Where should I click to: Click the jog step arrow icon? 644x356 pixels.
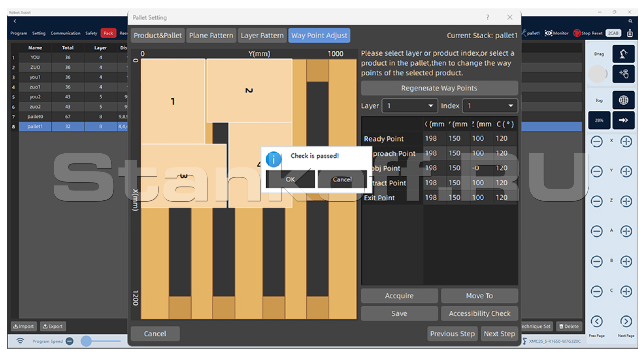click(623, 120)
